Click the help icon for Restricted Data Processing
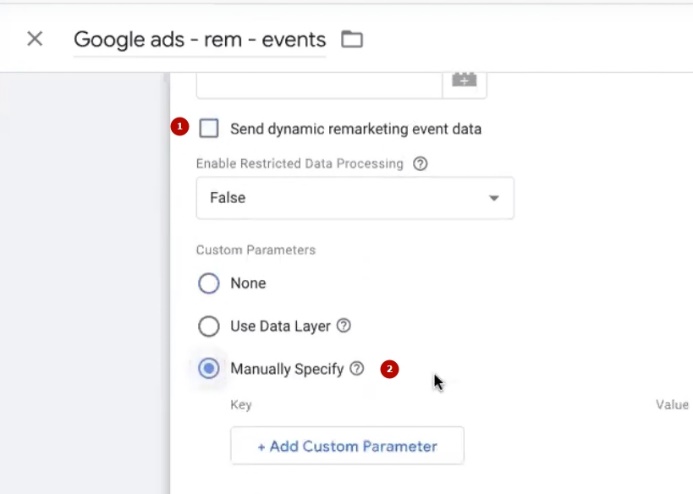The height and width of the screenshot is (494, 693). (x=420, y=163)
